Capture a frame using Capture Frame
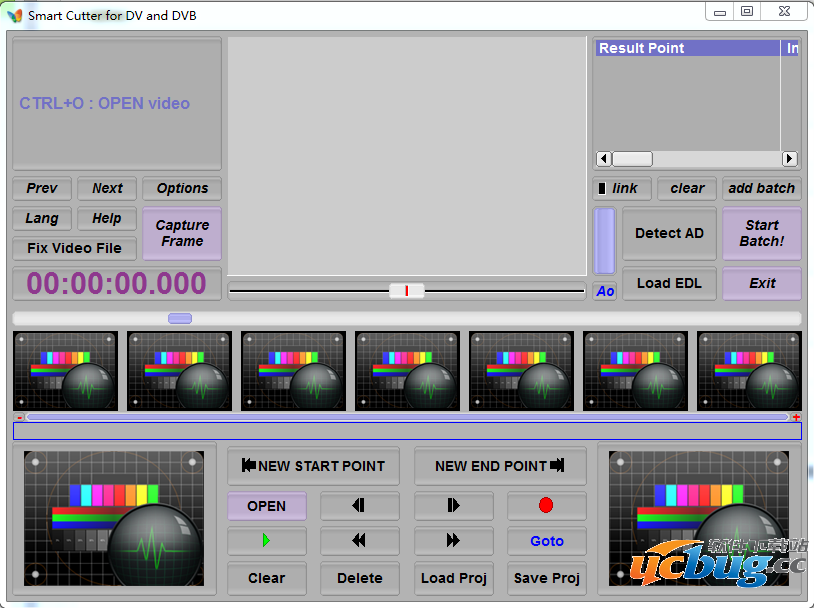Image resolution: width=814 pixels, height=608 pixels. point(181,233)
